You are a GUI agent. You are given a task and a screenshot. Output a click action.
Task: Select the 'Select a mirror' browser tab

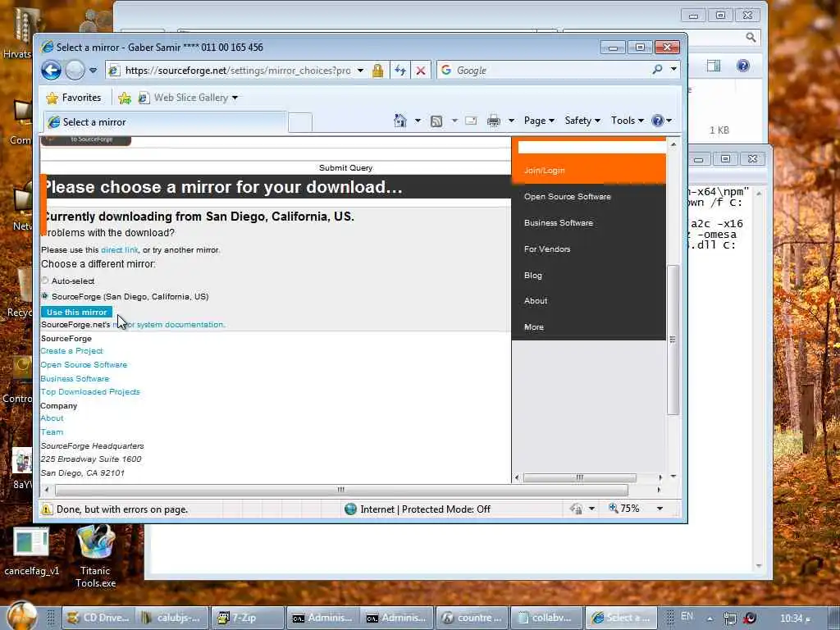click(164, 122)
